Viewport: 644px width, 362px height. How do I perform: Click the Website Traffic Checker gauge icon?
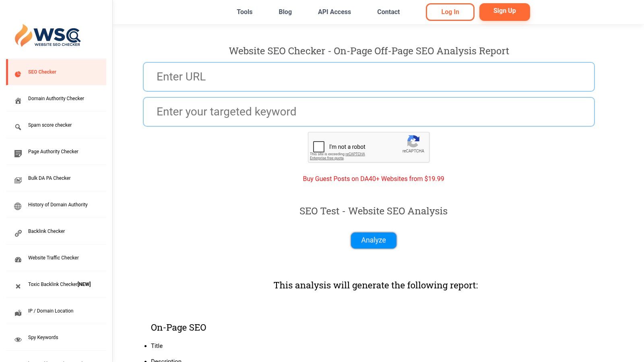[18, 260]
